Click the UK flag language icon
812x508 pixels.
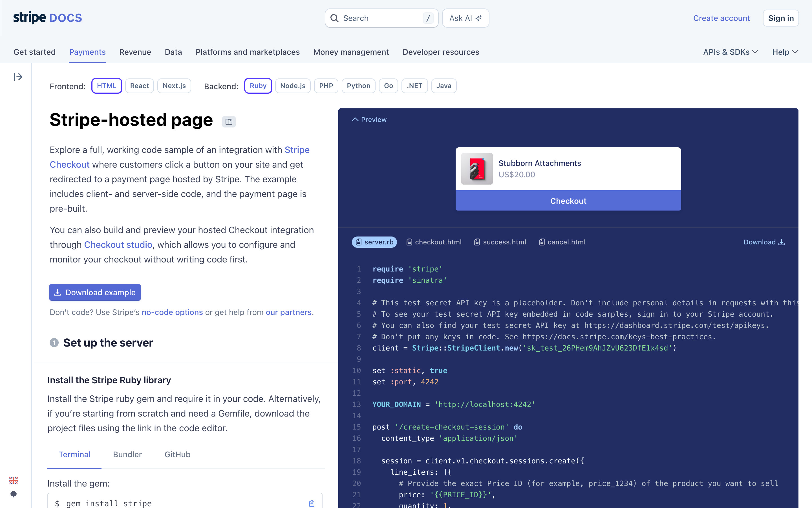14,480
